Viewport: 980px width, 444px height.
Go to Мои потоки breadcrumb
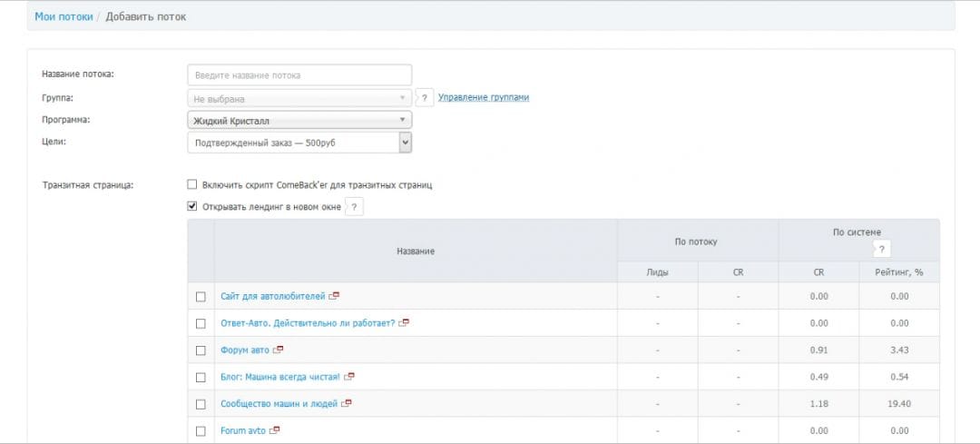[x=64, y=16]
